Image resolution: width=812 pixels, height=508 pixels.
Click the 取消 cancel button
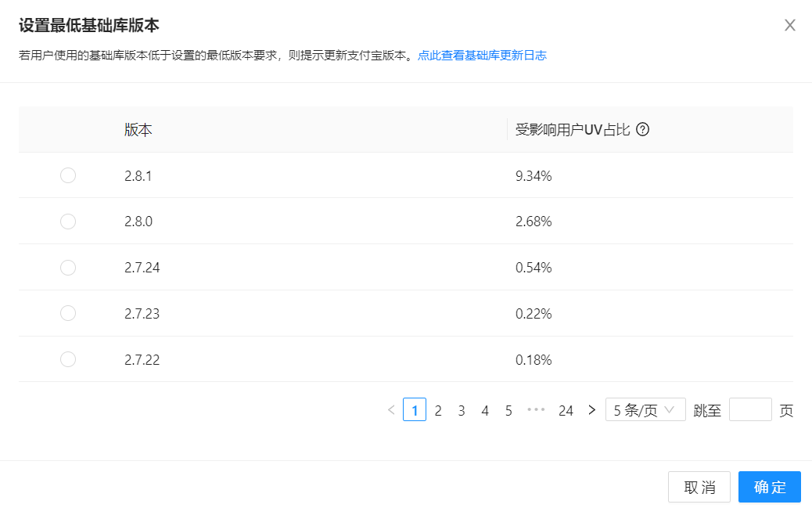699,487
